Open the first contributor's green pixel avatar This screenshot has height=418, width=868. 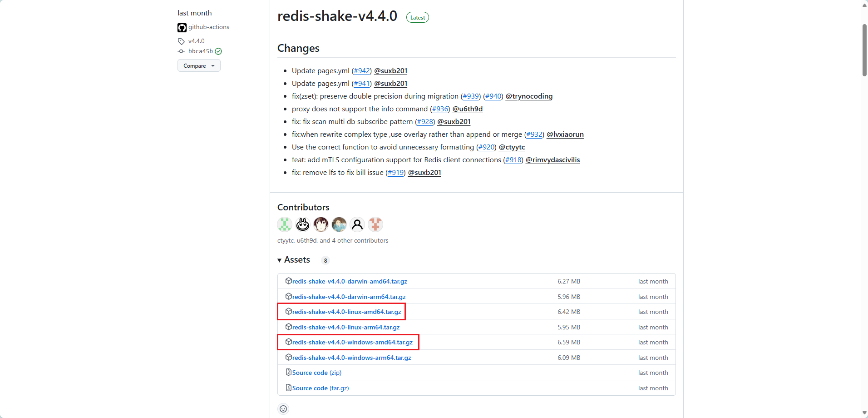pos(285,224)
